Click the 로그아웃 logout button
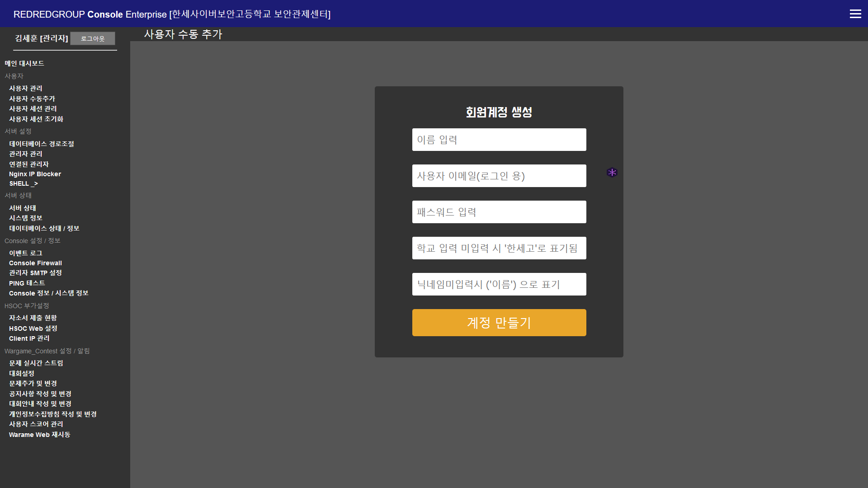This screenshot has width=868, height=488. 93,39
